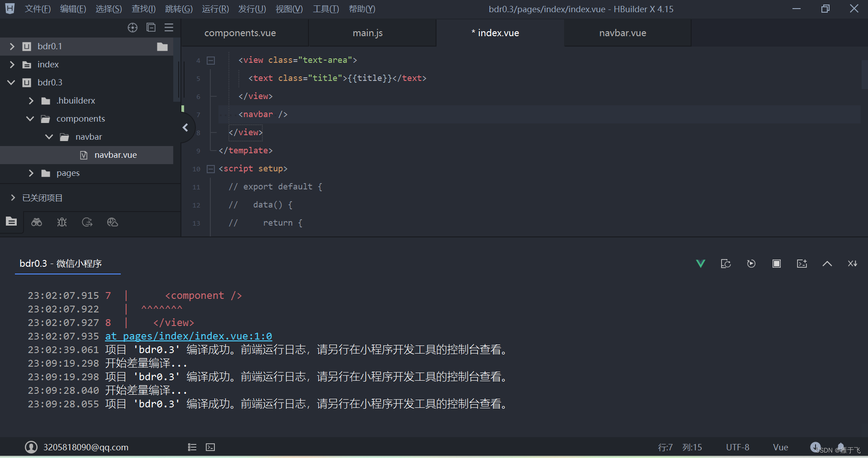Open the 选择(S) menu
This screenshot has height=458, width=868.
[109, 9]
